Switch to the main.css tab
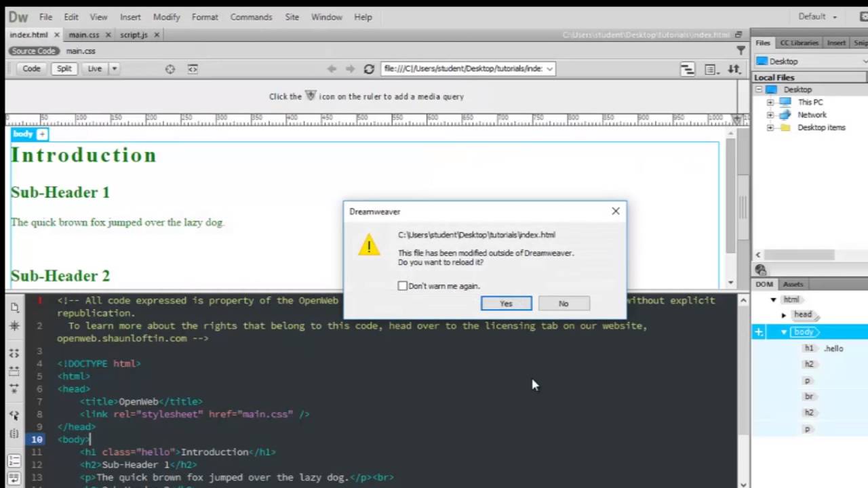The height and width of the screenshot is (488, 868). (84, 35)
